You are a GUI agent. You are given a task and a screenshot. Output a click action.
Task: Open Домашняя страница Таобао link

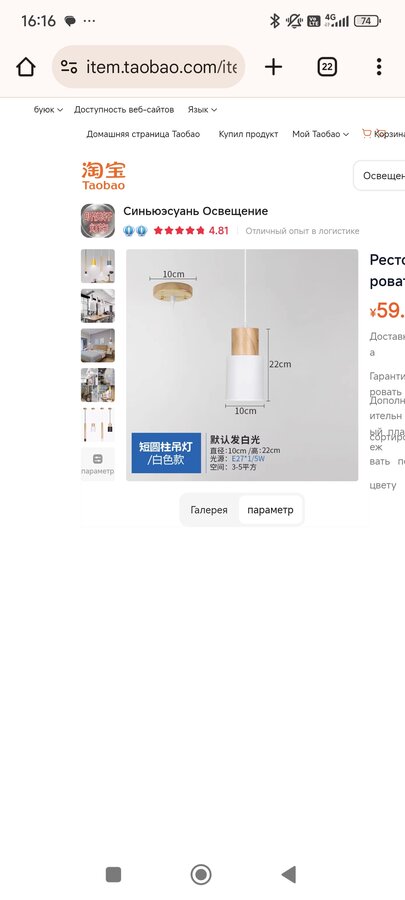pos(143,134)
